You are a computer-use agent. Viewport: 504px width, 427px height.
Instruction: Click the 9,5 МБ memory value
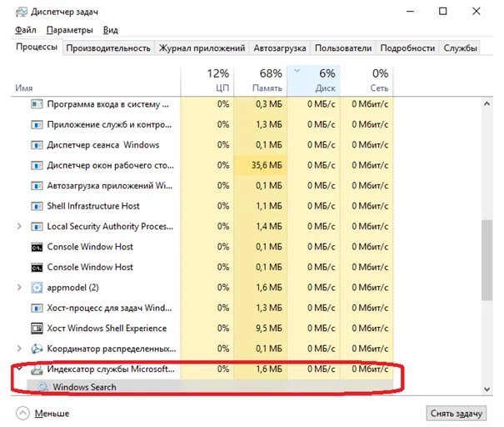coord(269,329)
